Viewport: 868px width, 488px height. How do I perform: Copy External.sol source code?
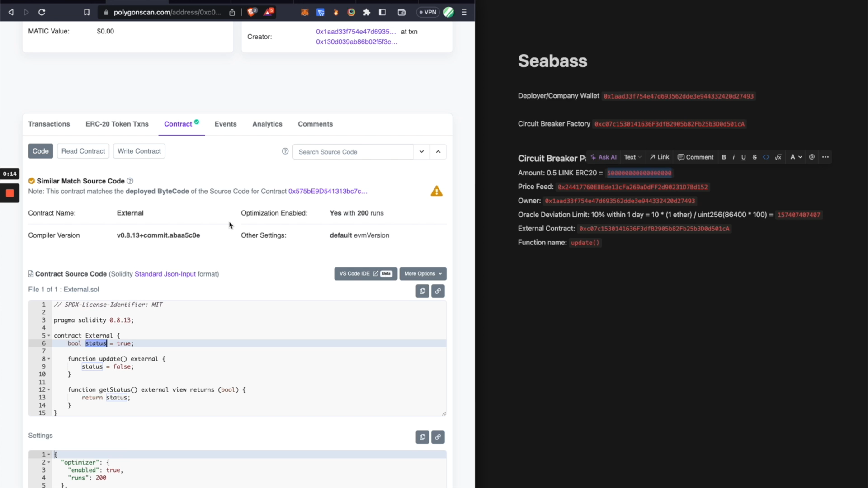point(422,291)
